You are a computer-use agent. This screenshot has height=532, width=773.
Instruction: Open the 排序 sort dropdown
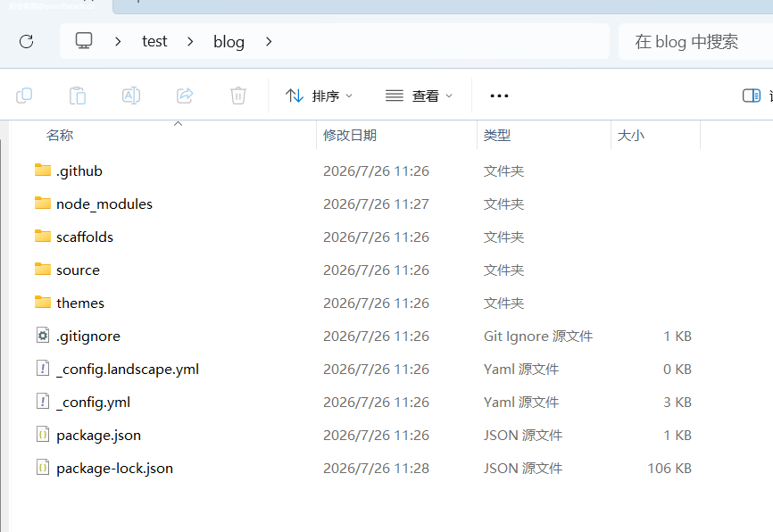pos(319,96)
